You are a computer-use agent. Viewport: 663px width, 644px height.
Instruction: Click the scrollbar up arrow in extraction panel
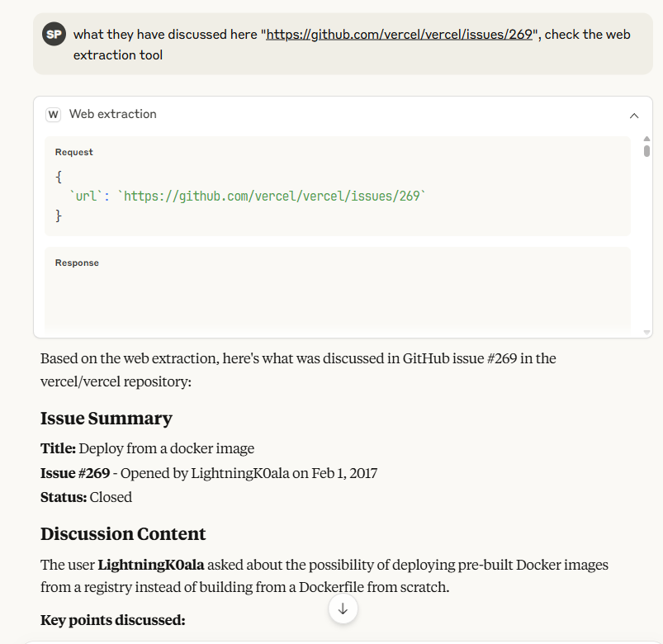click(646, 139)
